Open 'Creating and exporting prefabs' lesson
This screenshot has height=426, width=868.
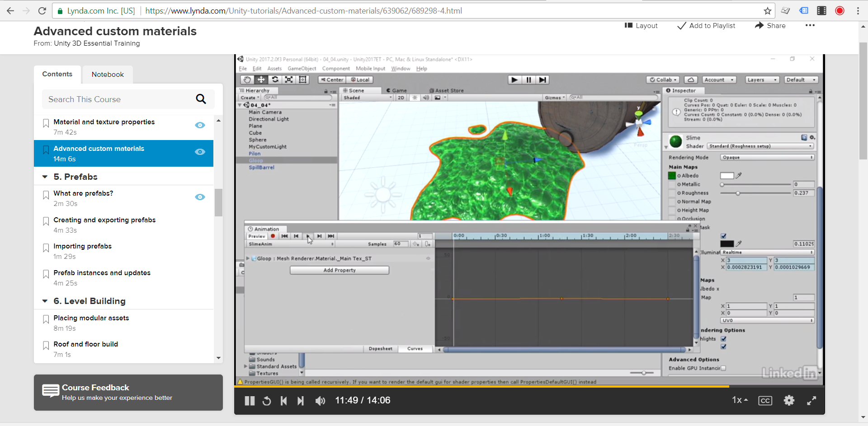pos(104,220)
